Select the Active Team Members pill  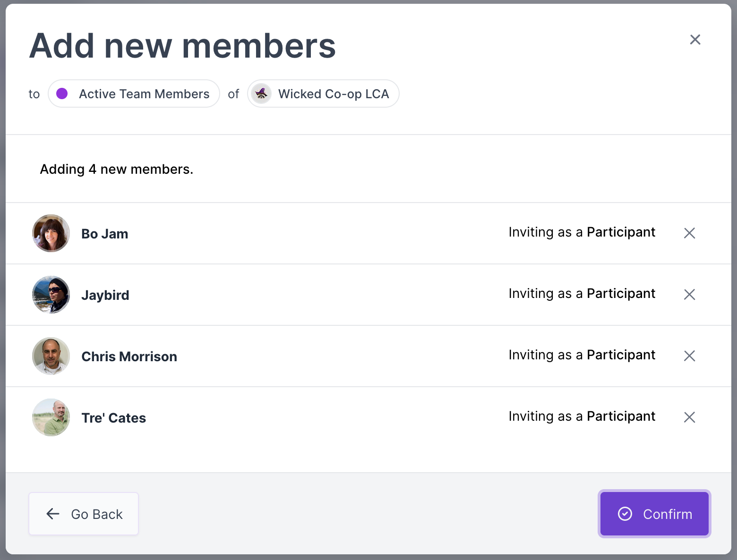click(134, 93)
